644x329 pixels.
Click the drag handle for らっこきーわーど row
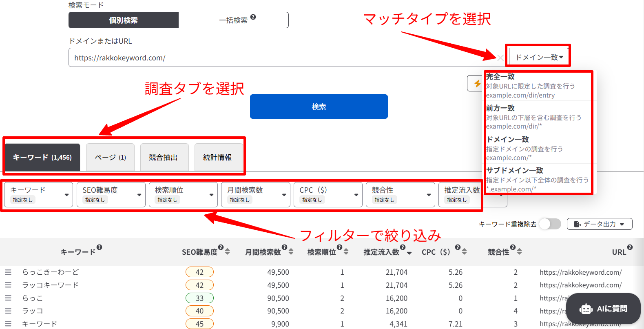tap(8, 272)
